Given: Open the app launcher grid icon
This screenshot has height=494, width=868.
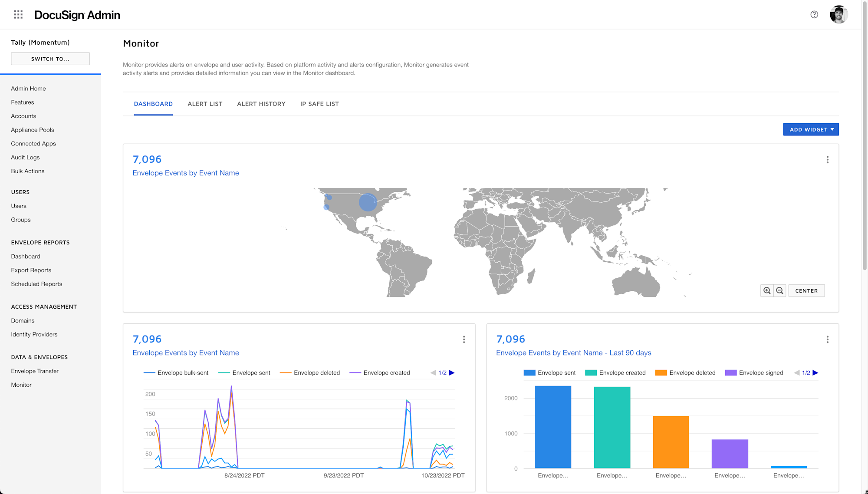Looking at the screenshot, I should click(x=18, y=14).
